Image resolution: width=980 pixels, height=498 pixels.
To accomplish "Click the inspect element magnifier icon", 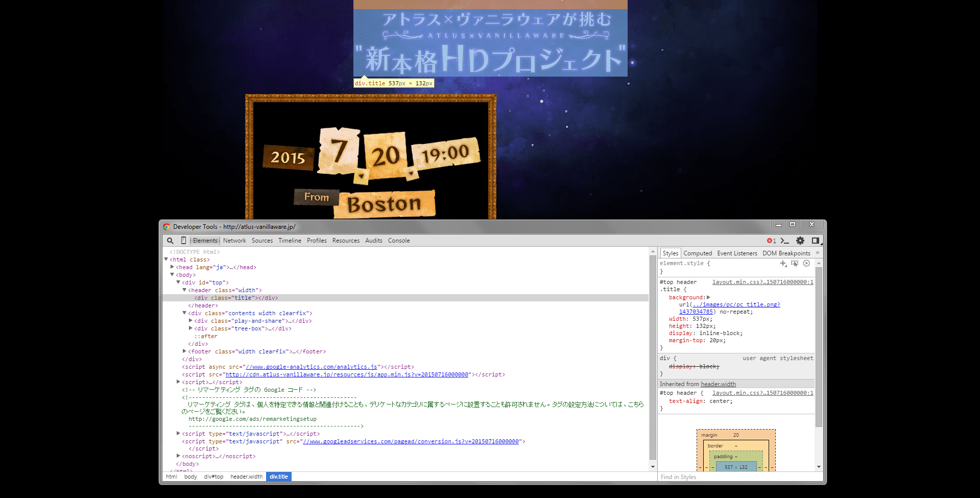I will [x=170, y=241].
